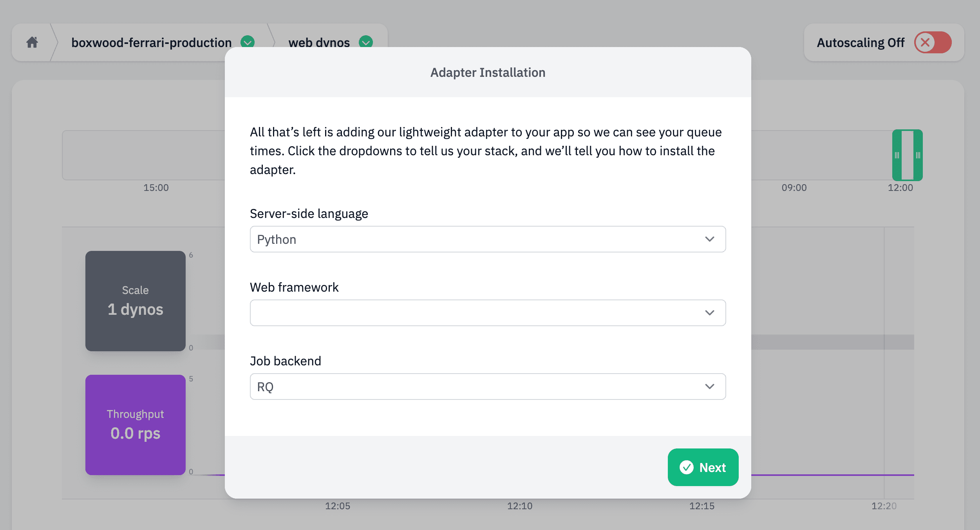Click the checkmark icon inside the Next button
The height and width of the screenshot is (530, 980).
click(x=687, y=467)
